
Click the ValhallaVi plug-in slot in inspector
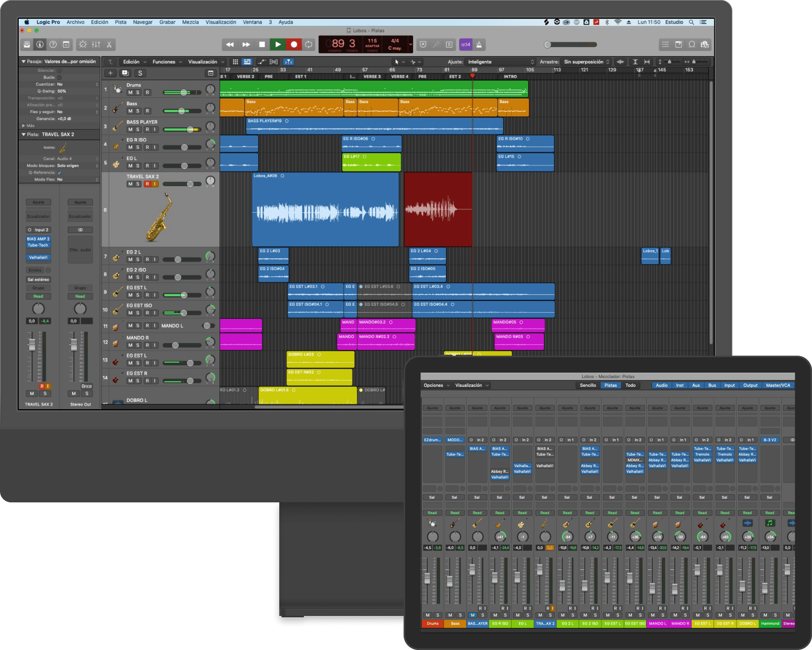coord(39,258)
